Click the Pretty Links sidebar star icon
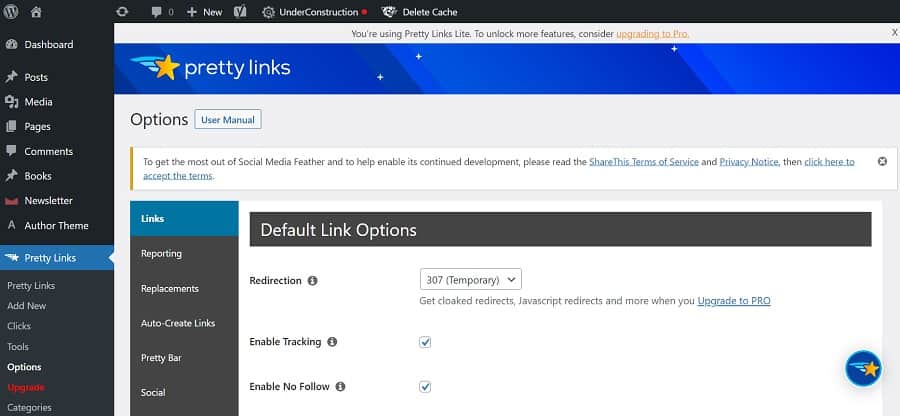900x416 pixels. [x=11, y=258]
